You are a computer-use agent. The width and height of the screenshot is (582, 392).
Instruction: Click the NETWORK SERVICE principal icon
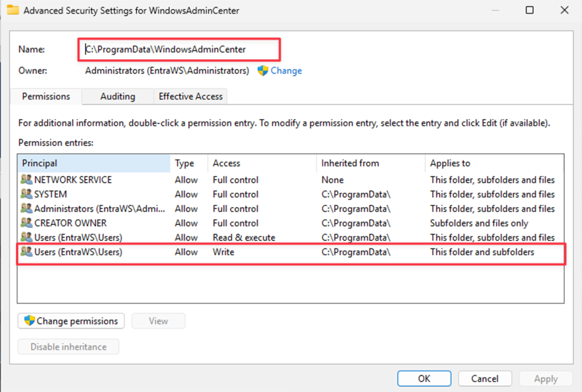pos(26,180)
